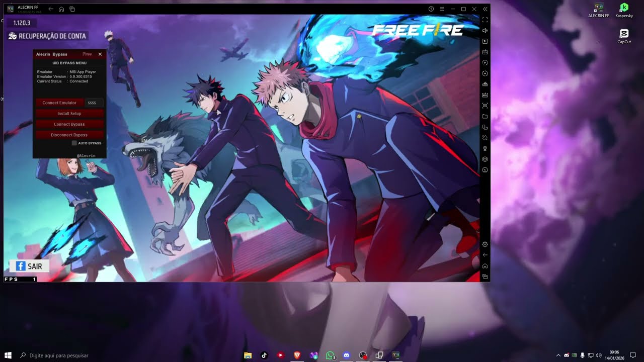Open Discord from the taskbar

coord(346,355)
